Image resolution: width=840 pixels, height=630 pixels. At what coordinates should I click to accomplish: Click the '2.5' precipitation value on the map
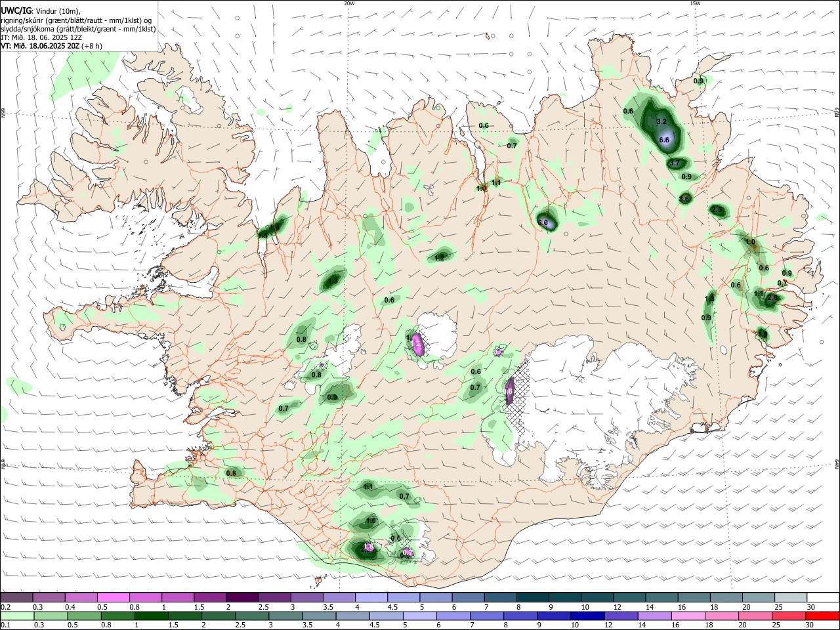point(717,210)
